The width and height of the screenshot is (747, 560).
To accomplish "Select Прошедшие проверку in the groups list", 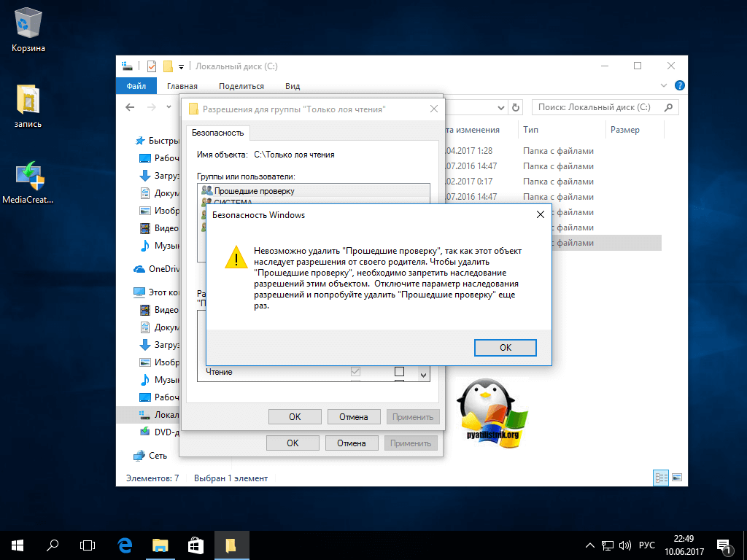I will tap(314, 191).
